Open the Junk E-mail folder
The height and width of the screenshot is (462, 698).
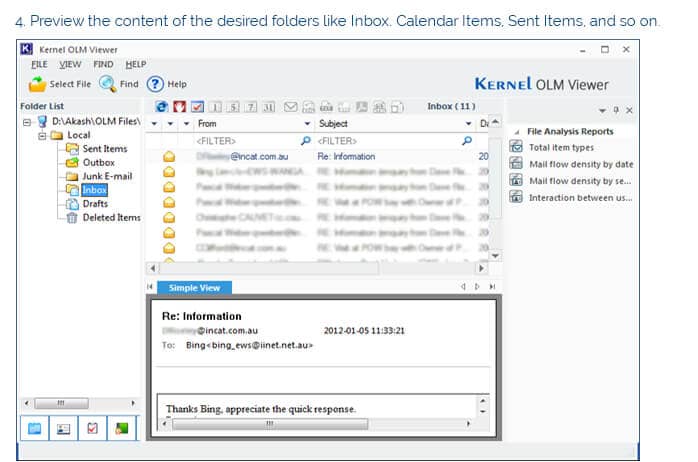(107, 176)
